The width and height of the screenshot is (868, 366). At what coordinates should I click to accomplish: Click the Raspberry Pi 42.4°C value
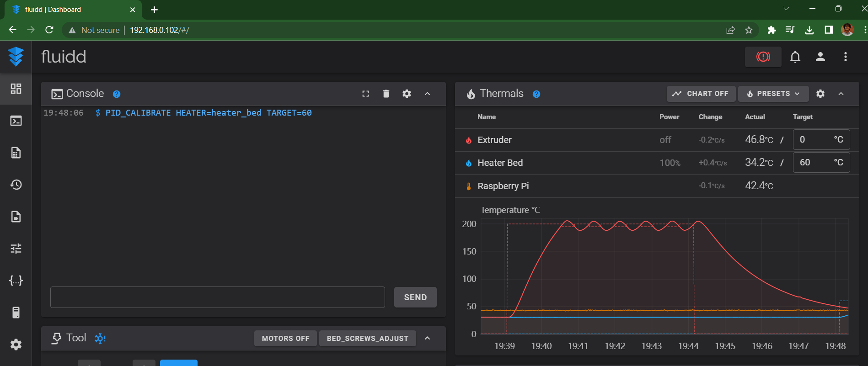point(759,186)
